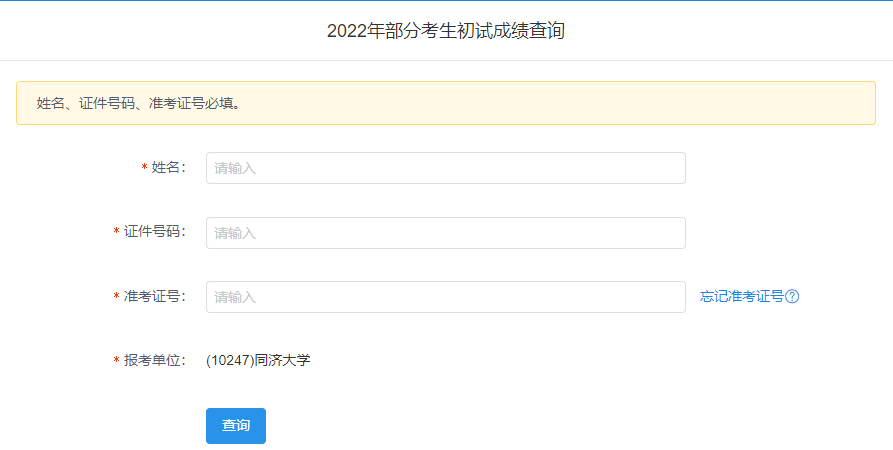Click the blue line at page top
The height and width of the screenshot is (450, 893).
[446, 1]
